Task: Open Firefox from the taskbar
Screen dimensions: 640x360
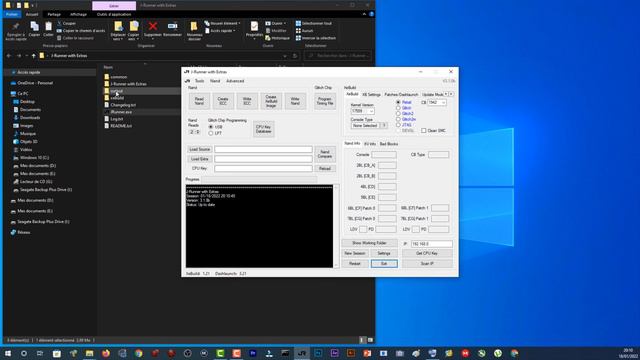Action: click(106, 353)
